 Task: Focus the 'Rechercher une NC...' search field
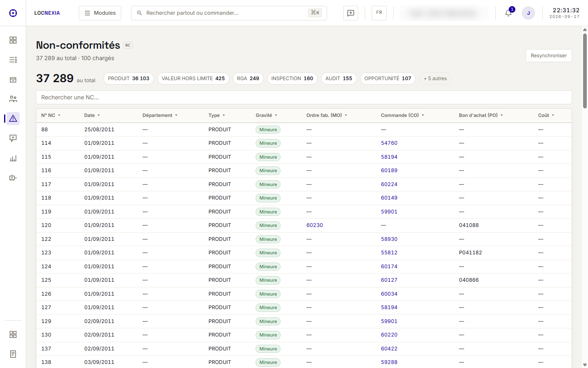click(304, 97)
